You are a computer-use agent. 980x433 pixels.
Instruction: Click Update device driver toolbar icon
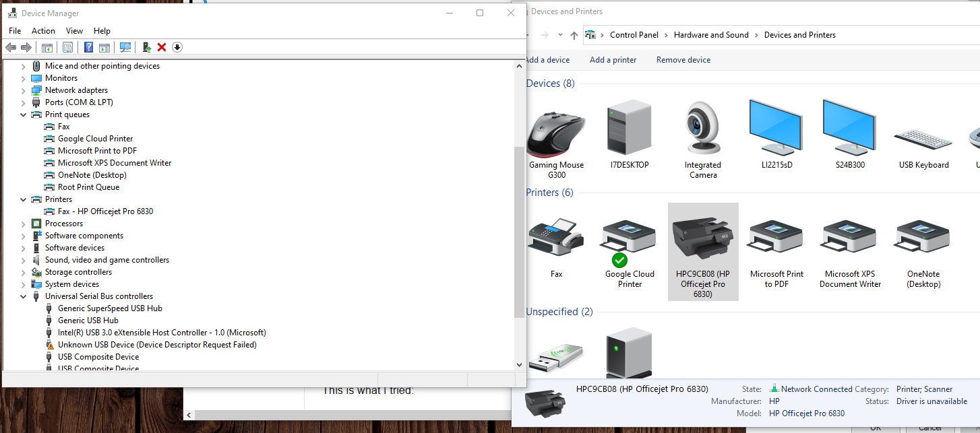click(x=146, y=47)
